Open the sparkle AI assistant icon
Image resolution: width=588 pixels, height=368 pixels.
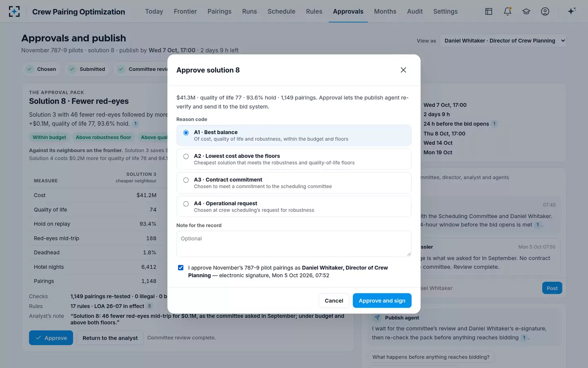572,11
